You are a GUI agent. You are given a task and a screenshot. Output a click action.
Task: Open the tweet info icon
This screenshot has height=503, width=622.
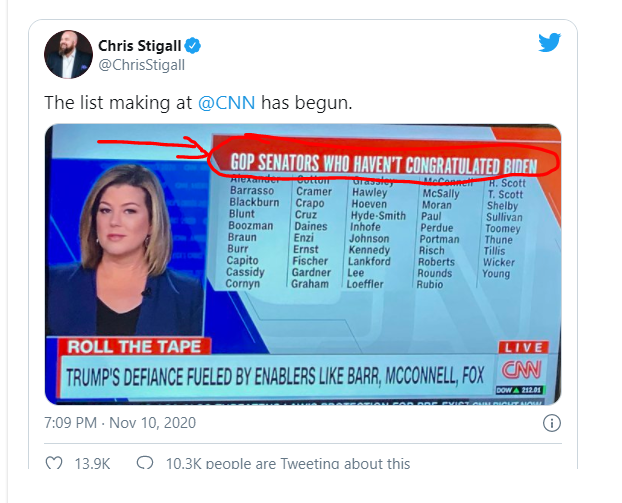550,423
